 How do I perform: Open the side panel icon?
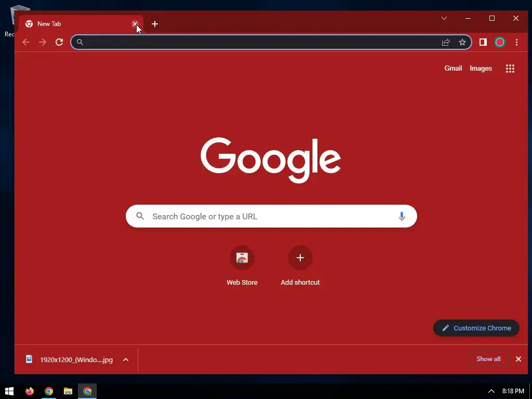(483, 42)
